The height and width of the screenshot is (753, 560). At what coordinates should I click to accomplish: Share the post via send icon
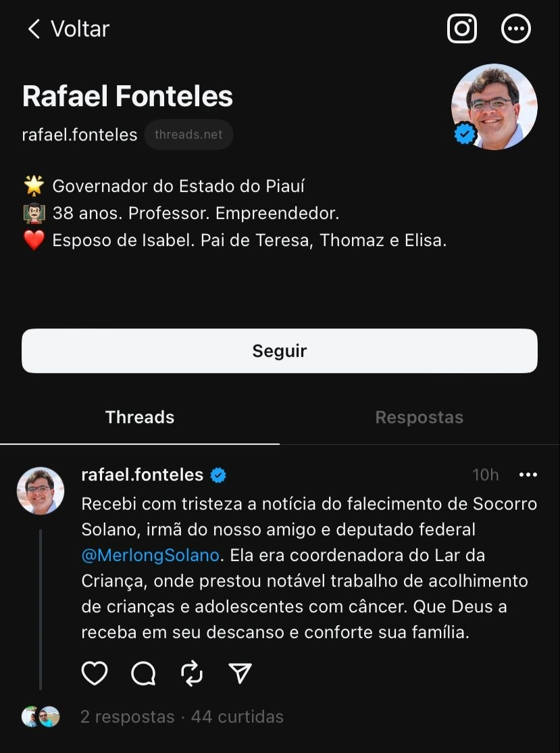click(x=240, y=673)
